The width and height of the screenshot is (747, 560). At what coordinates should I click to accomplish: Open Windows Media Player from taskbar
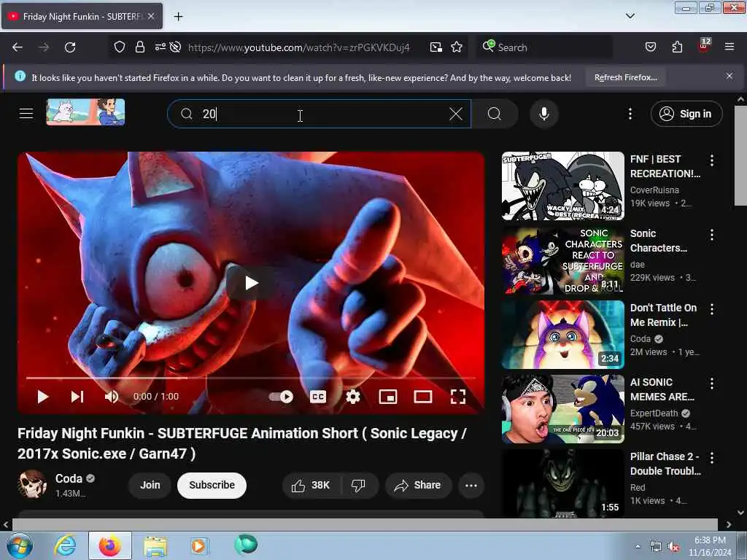(198, 546)
